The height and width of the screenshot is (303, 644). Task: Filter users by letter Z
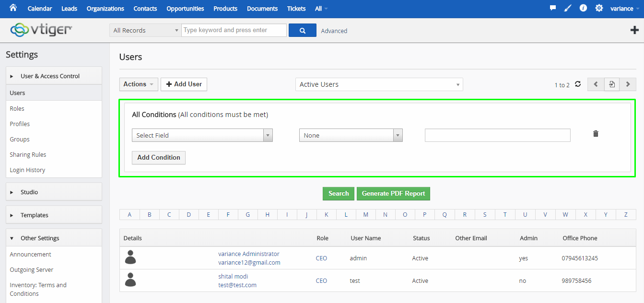point(626,215)
